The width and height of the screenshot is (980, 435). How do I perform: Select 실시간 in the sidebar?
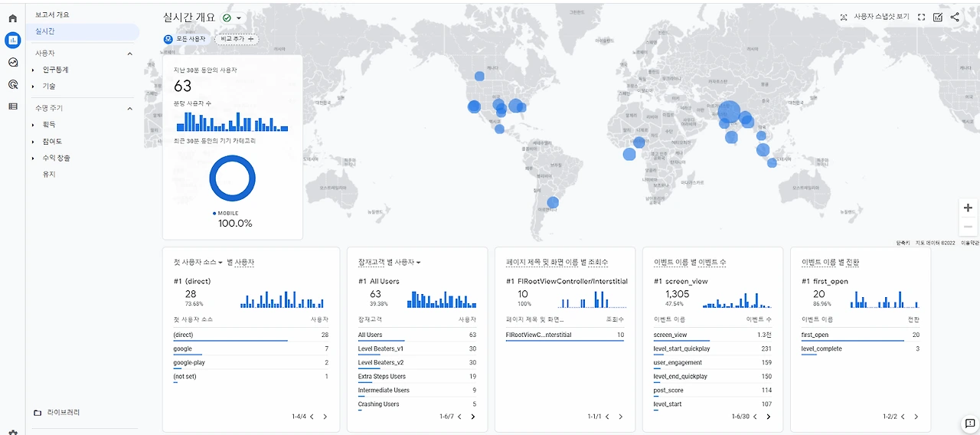point(83,31)
